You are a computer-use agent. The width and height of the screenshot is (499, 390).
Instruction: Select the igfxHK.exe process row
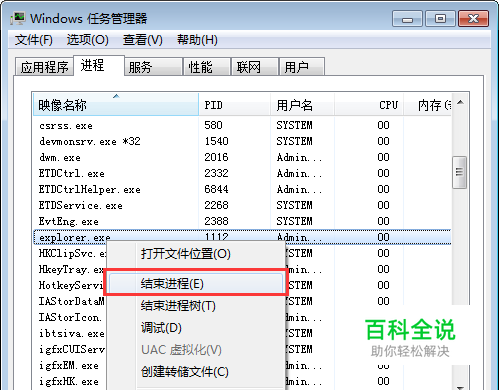pos(69,382)
